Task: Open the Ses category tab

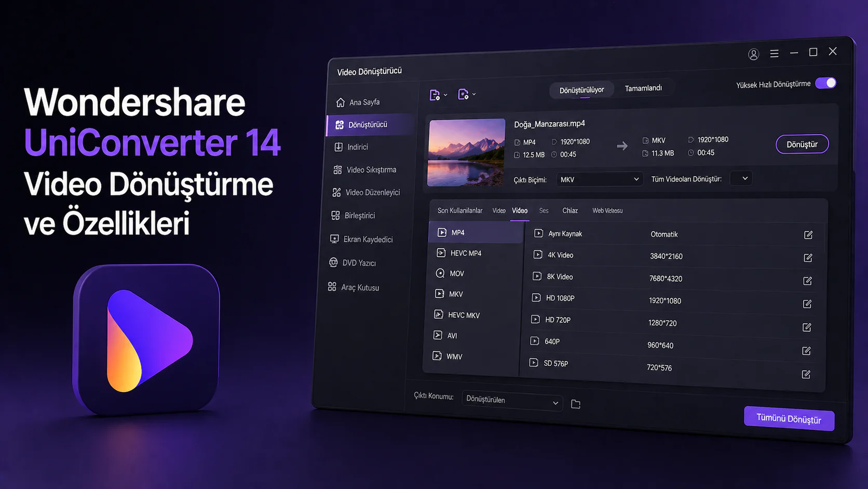Action: tap(544, 210)
